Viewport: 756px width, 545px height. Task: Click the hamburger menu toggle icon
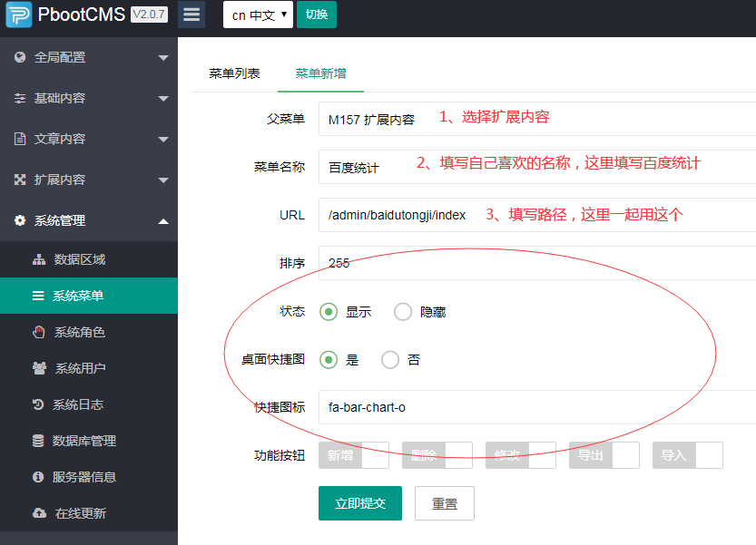click(x=191, y=15)
